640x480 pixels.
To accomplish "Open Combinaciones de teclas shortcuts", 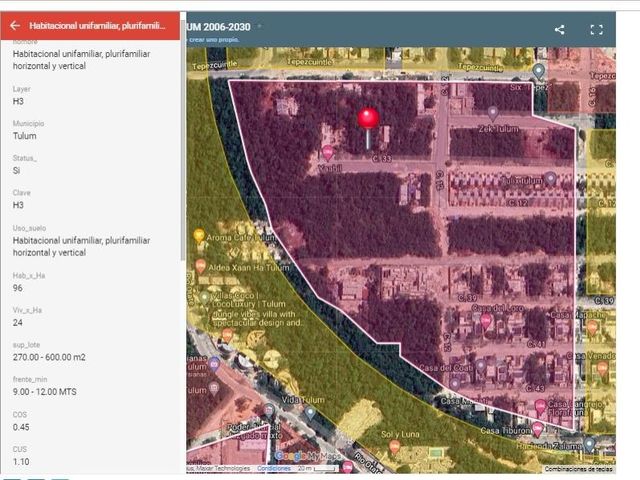I will click(x=579, y=469).
